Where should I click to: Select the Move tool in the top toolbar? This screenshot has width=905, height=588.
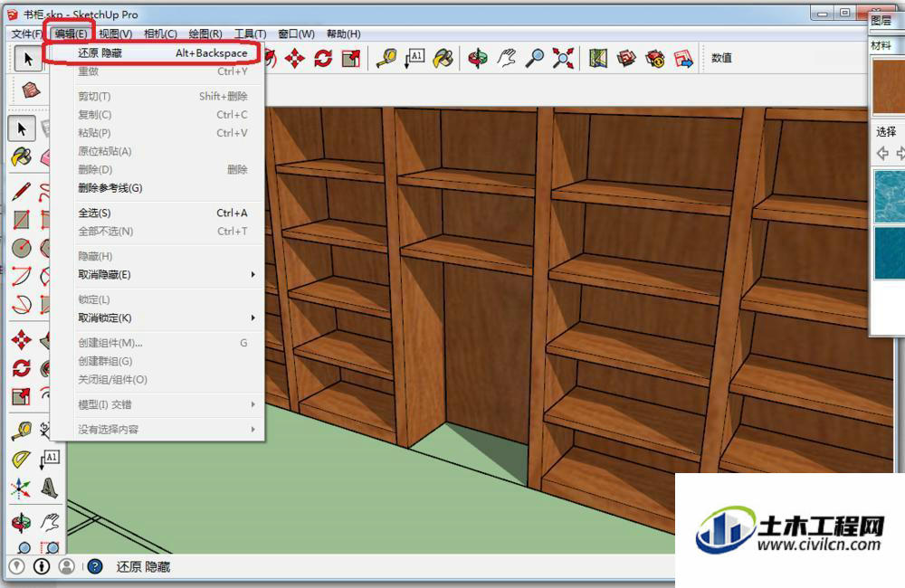295,58
